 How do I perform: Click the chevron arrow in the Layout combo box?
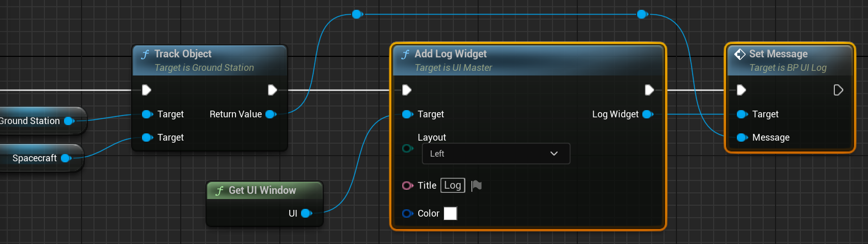pyautogui.click(x=554, y=154)
